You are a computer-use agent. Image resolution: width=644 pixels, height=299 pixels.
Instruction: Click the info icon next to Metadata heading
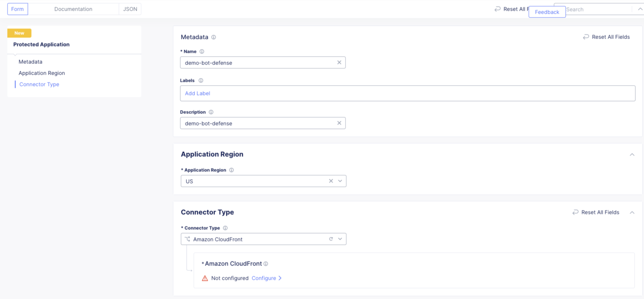(x=214, y=37)
